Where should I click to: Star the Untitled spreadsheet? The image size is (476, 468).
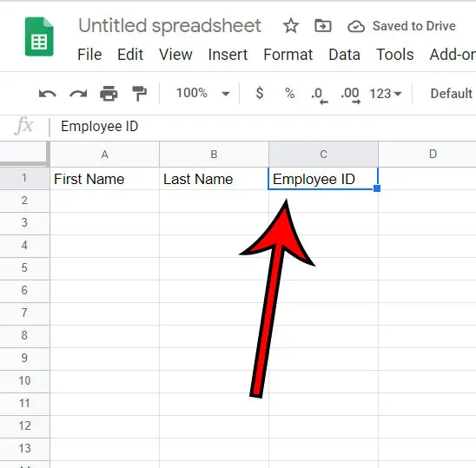click(291, 26)
